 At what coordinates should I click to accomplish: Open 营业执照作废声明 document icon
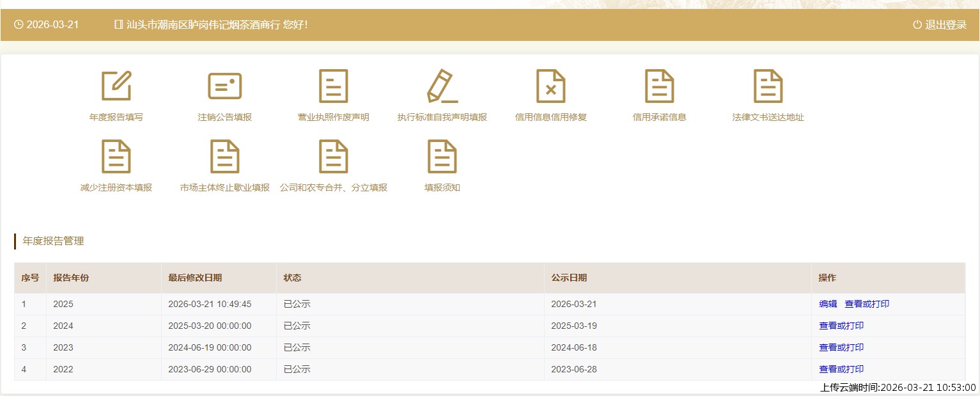click(x=333, y=86)
